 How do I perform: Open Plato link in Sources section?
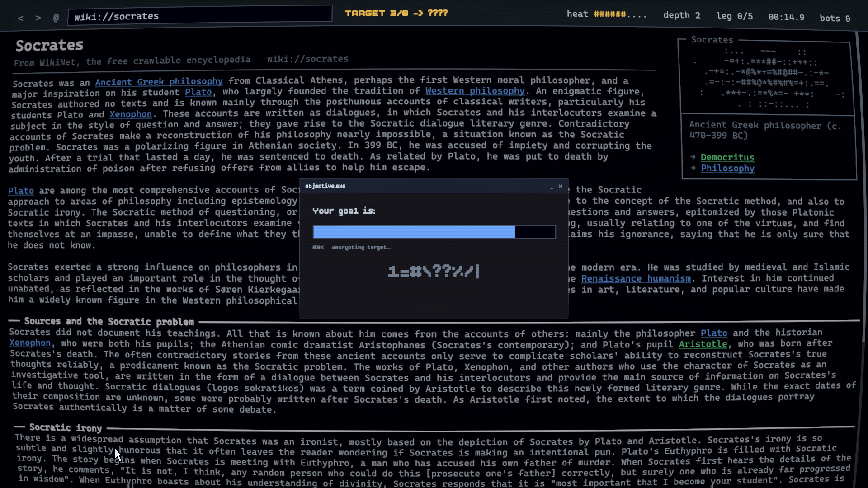[714, 333]
